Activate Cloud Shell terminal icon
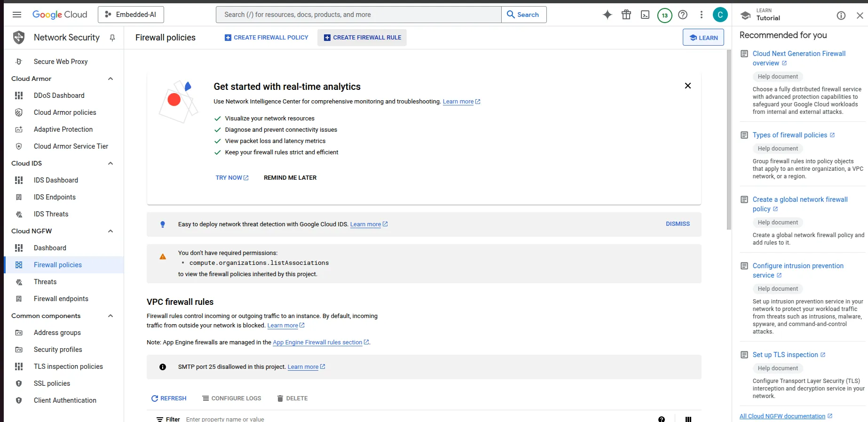The image size is (868, 422). coord(645,15)
